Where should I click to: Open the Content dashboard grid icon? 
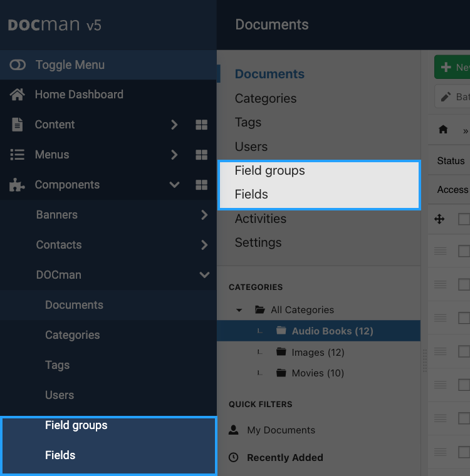pos(201,125)
